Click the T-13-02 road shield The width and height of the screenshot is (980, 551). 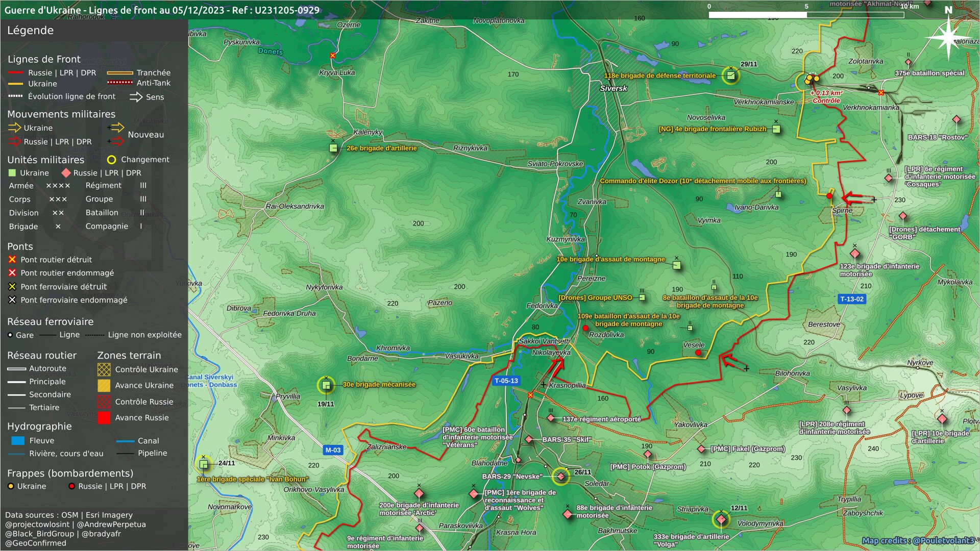(852, 299)
